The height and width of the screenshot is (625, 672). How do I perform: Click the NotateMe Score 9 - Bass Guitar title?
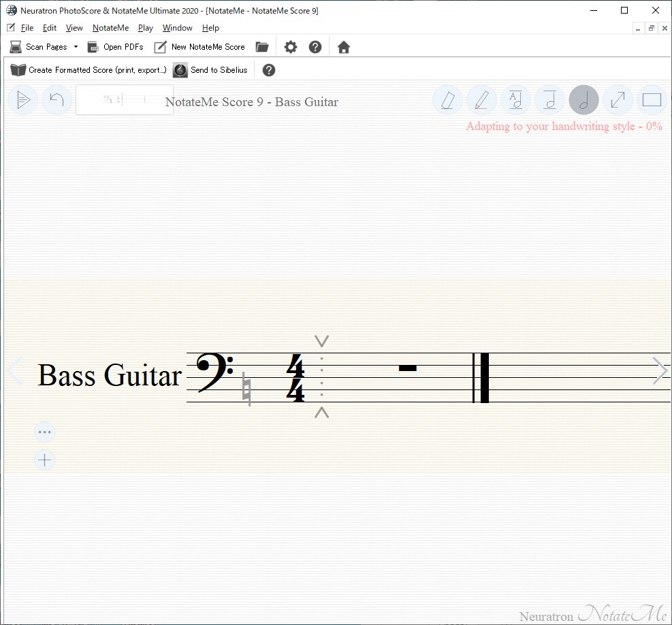252,102
